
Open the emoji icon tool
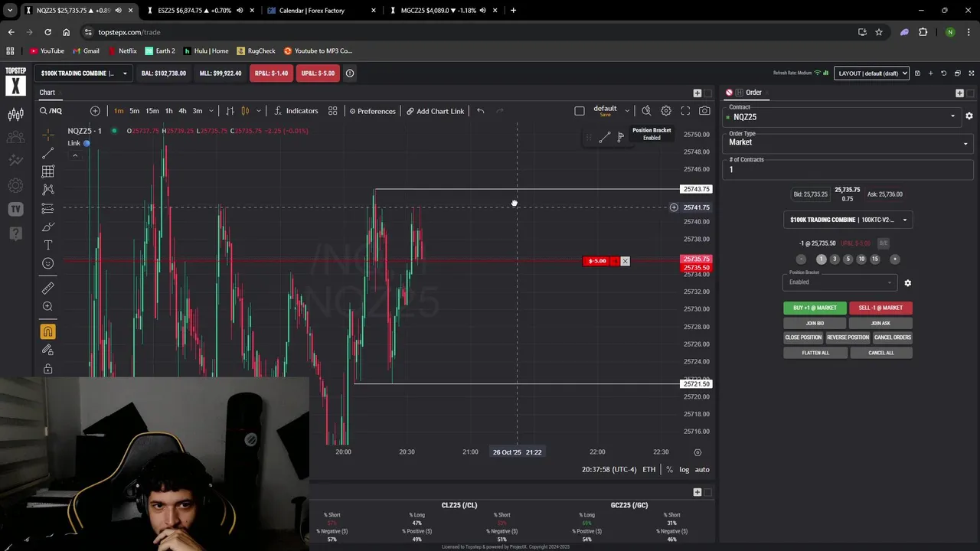[x=47, y=263]
